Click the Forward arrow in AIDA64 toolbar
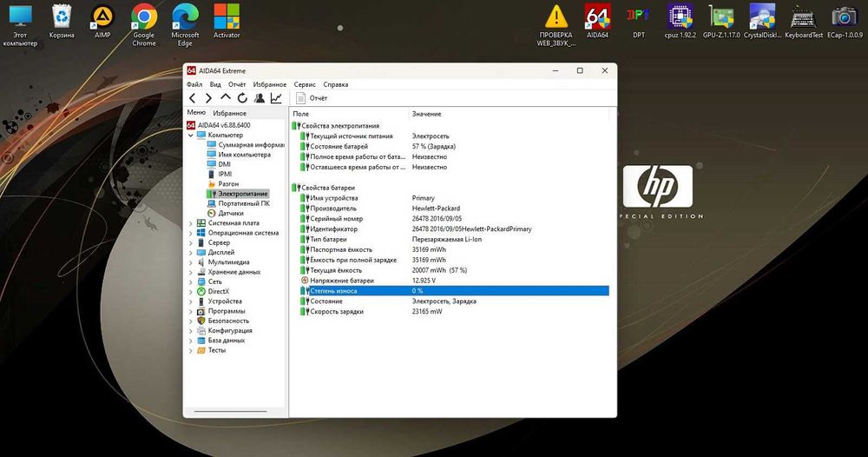The width and height of the screenshot is (868, 457). pos(208,98)
